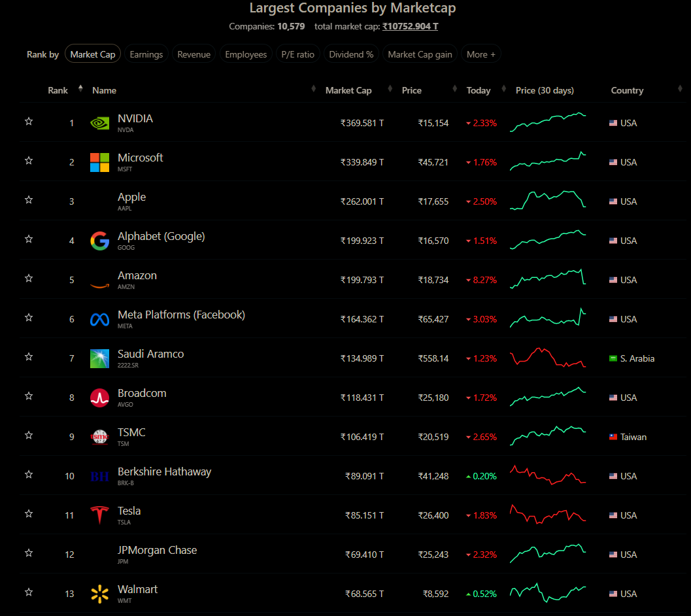Open the Saudi Aramco company name link
The image size is (691, 616).
pos(151,354)
